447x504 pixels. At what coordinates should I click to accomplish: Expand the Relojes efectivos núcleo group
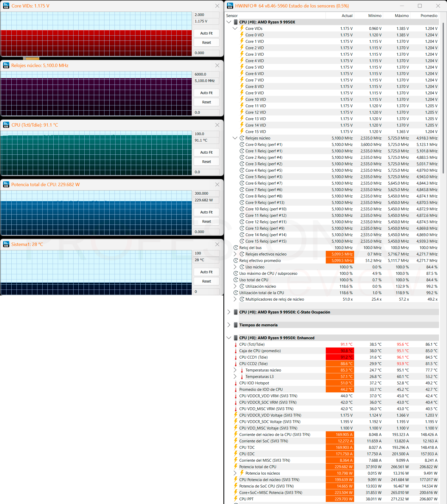coord(235,254)
